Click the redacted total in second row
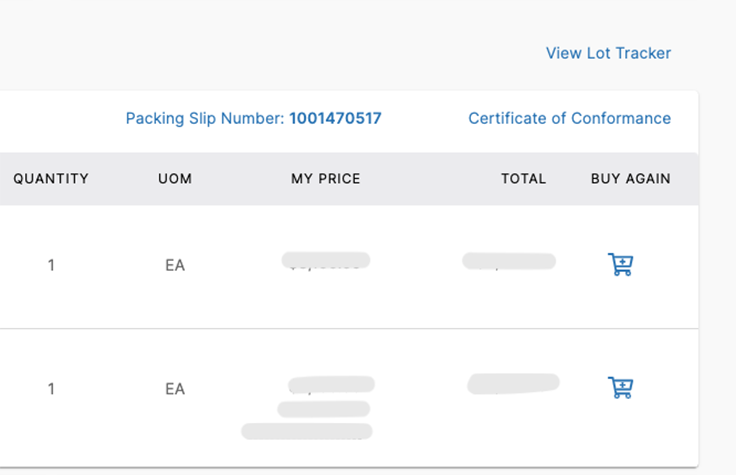Image resolution: width=736 pixels, height=475 pixels. (x=513, y=383)
